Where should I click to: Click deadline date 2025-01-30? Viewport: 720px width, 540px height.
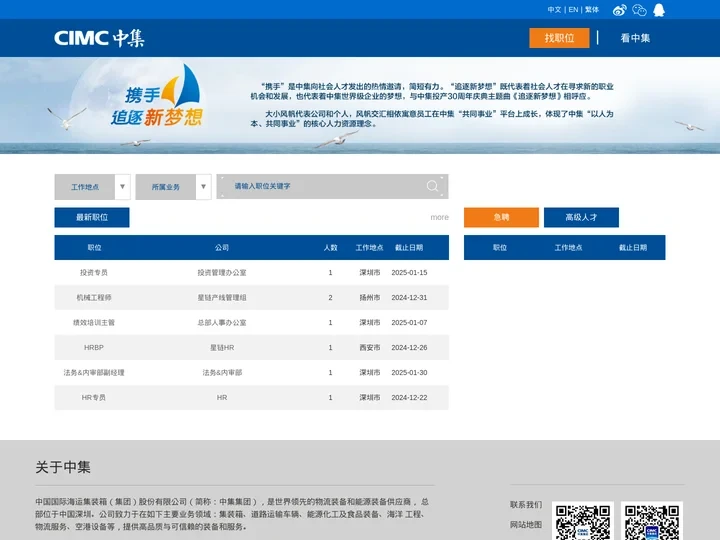coord(409,372)
